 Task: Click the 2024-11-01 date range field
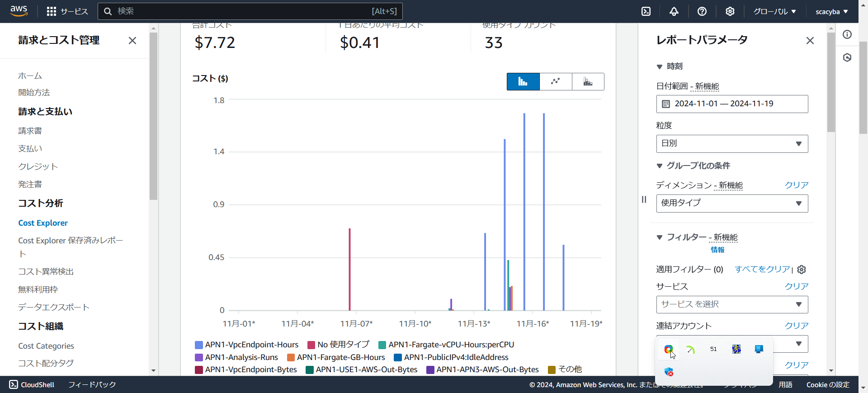point(732,104)
